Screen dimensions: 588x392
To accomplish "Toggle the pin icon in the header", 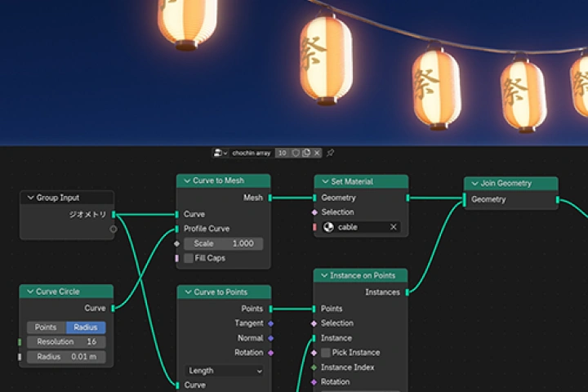I will [x=331, y=153].
